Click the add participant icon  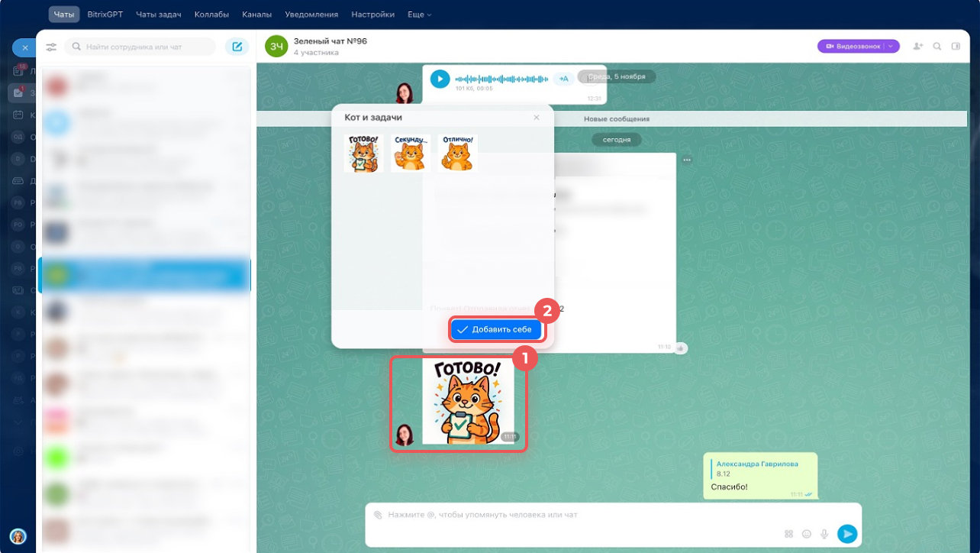pyautogui.click(x=917, y=47)
